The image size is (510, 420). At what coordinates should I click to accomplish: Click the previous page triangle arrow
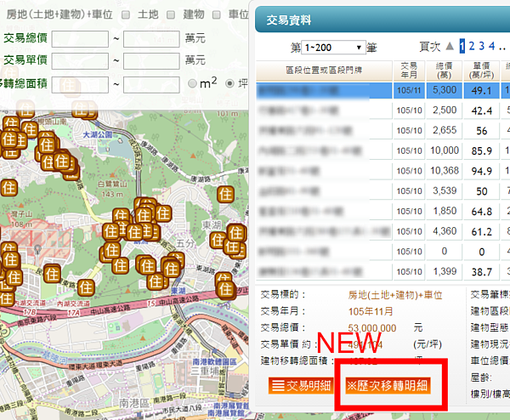click(450, 46)
